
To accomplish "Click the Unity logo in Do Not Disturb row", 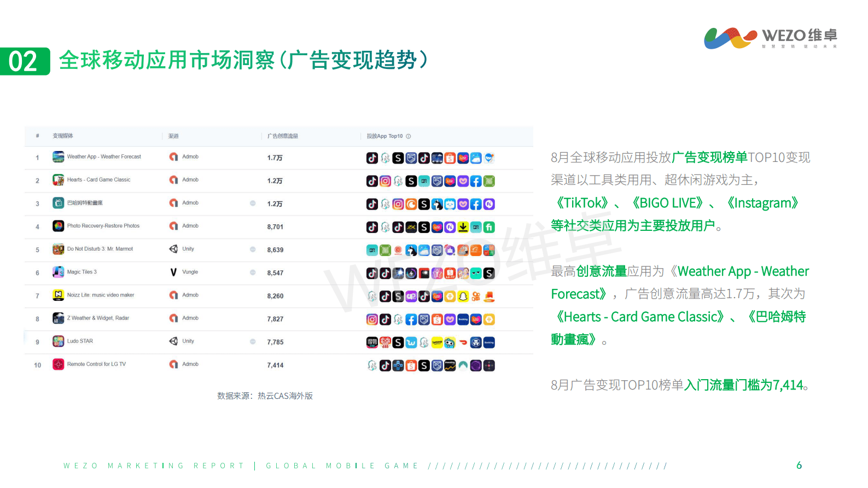I will (x=173, y=249).
